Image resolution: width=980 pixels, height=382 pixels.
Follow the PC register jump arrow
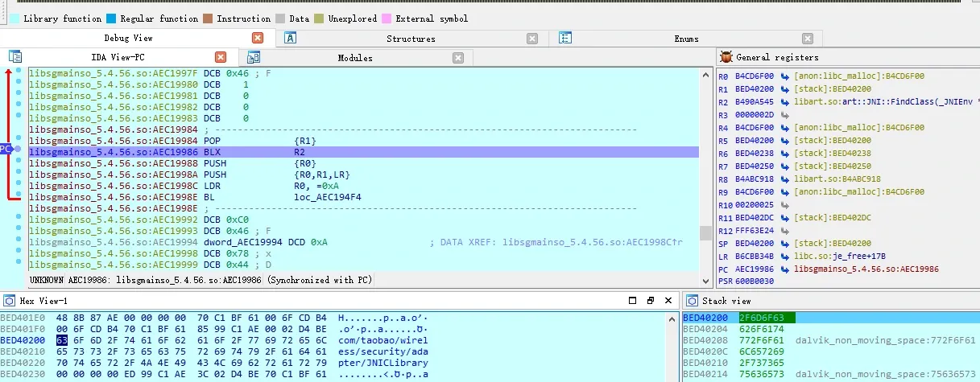point(784,269)
